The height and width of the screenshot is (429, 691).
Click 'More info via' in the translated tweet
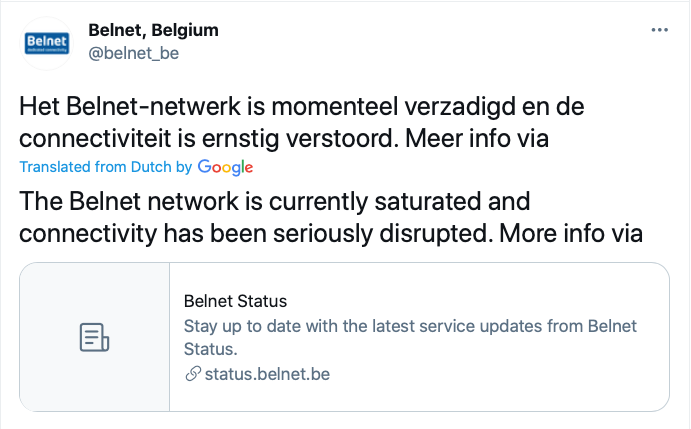[571, 234]
